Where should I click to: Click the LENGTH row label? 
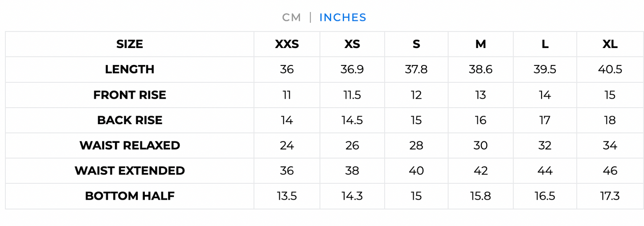130,69
